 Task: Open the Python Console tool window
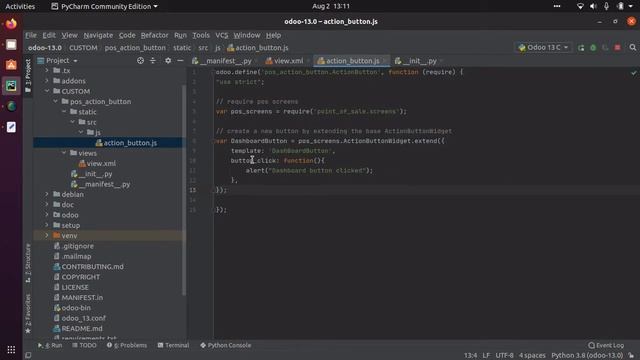226,345
